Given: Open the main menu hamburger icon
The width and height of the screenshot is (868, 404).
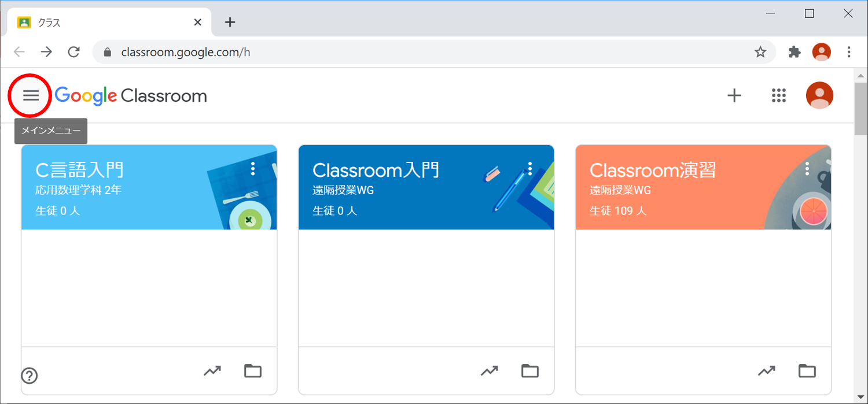Looking at the screenshot, I should (x=31, y=95).
